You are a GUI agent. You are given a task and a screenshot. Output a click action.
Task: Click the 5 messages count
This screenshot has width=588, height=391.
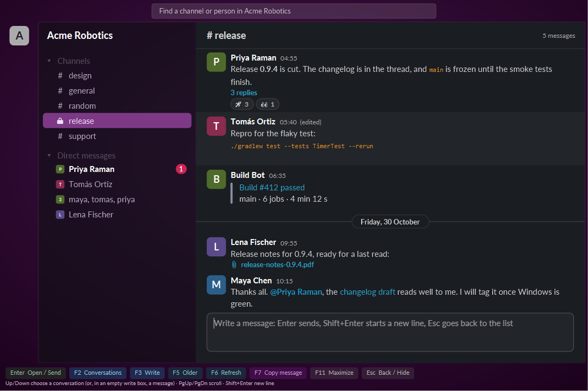(x=559, y=36)
